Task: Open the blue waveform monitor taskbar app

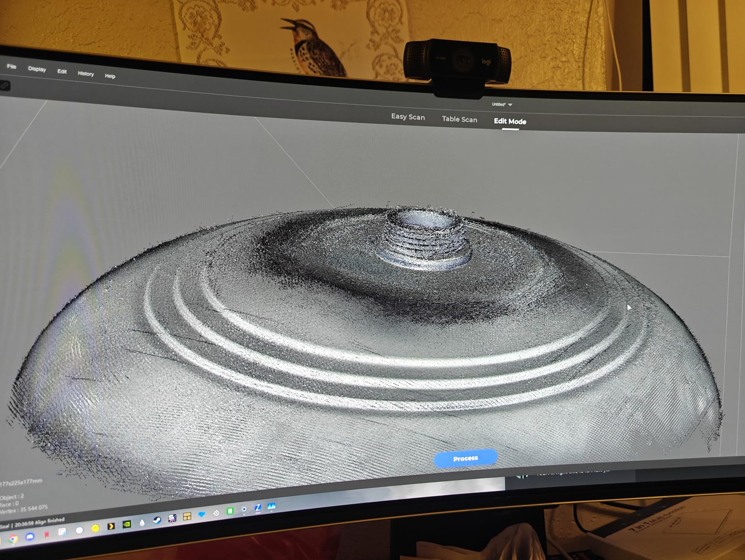Action: pos(272,506)
